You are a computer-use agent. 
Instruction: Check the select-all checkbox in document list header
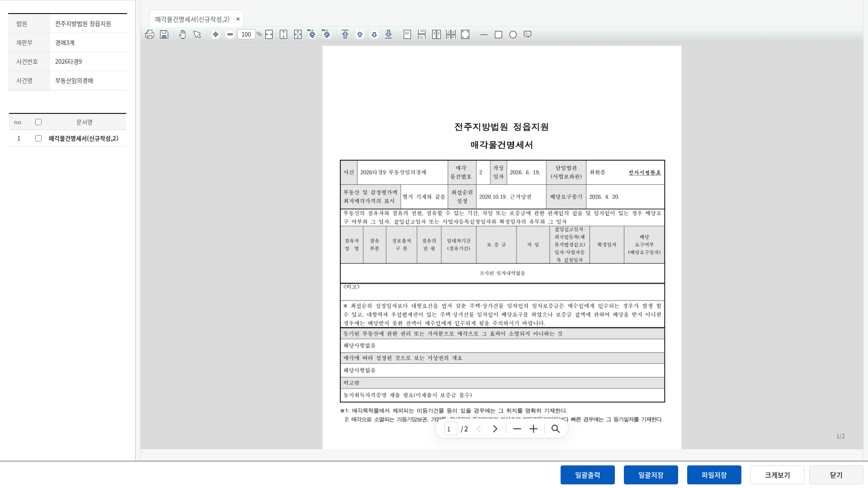click(x=38, y=122)
